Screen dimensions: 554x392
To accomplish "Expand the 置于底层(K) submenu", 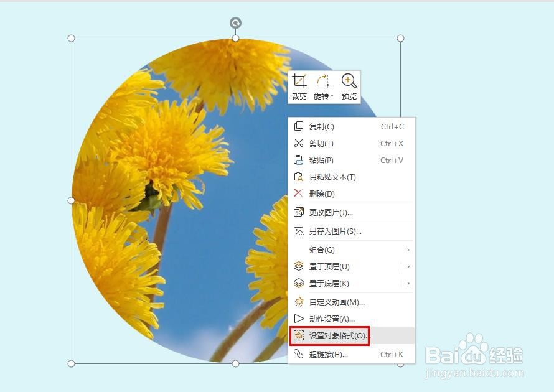I will point(408,283).
